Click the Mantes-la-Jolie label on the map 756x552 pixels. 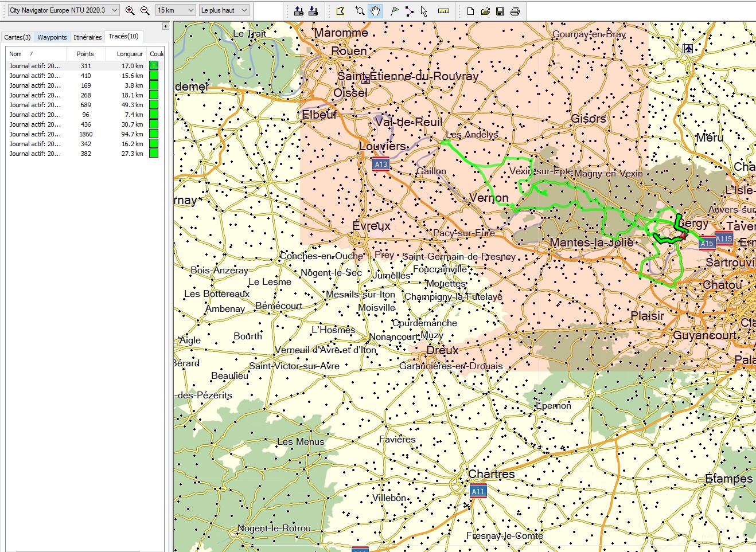tap(591, 242)
